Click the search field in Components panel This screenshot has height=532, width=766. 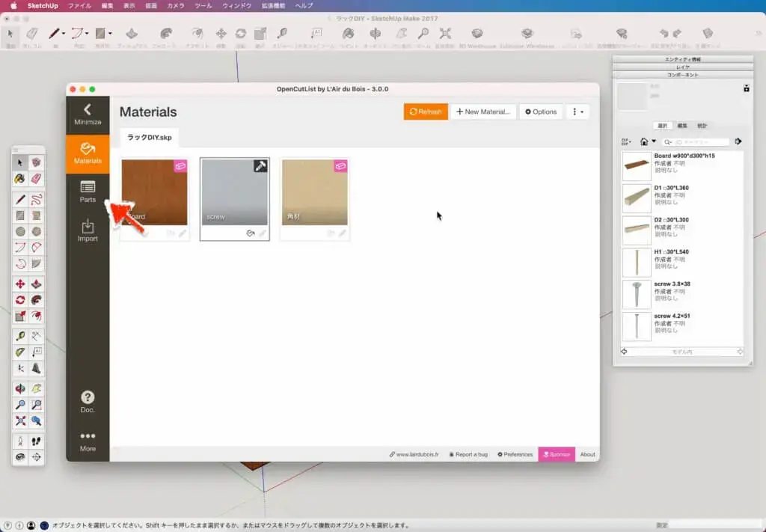[x=696, y=141]
